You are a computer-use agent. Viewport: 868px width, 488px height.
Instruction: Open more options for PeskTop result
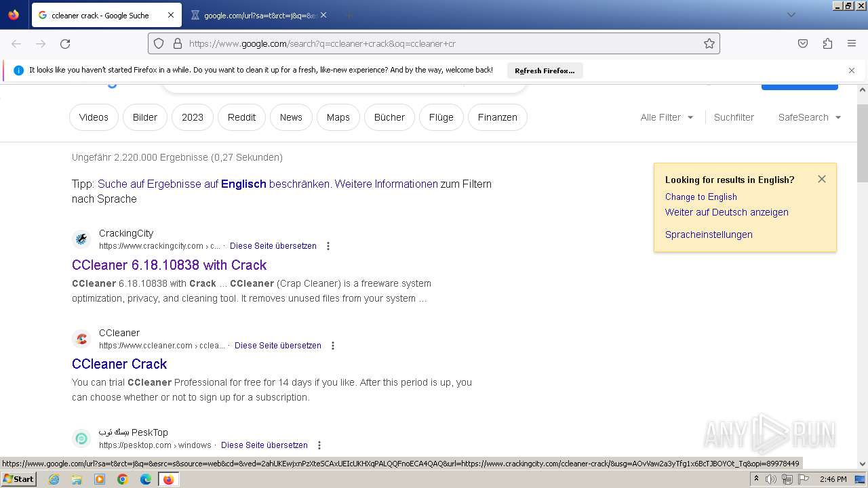tap(319, 445)
